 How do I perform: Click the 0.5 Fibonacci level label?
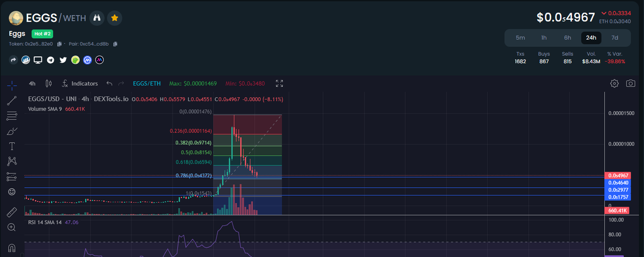coord(196,152)
